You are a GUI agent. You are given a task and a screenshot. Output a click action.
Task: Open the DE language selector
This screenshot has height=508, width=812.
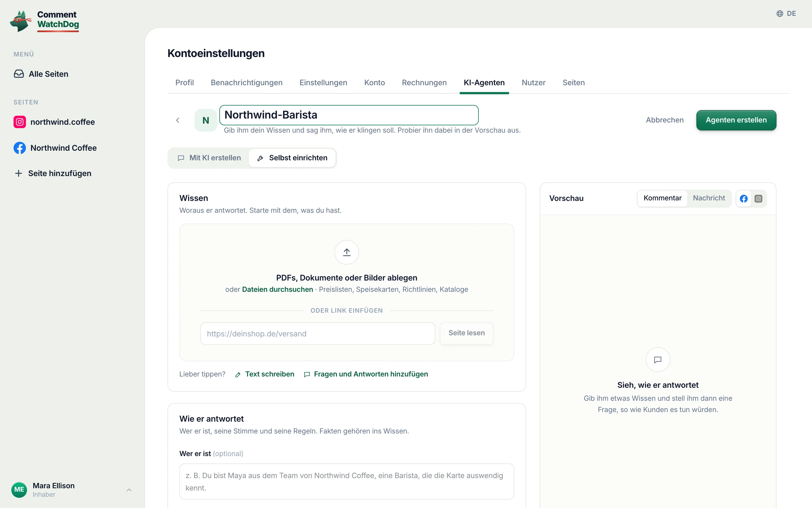pos(786,14)
